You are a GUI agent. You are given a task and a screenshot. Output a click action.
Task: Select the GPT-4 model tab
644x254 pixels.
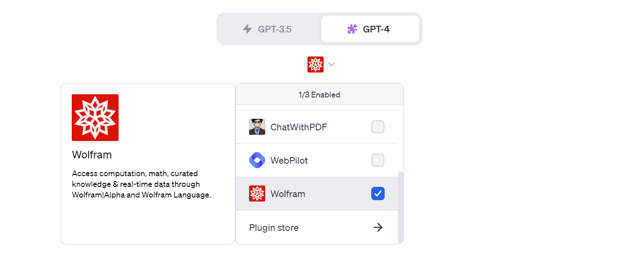tap(370, 29)
